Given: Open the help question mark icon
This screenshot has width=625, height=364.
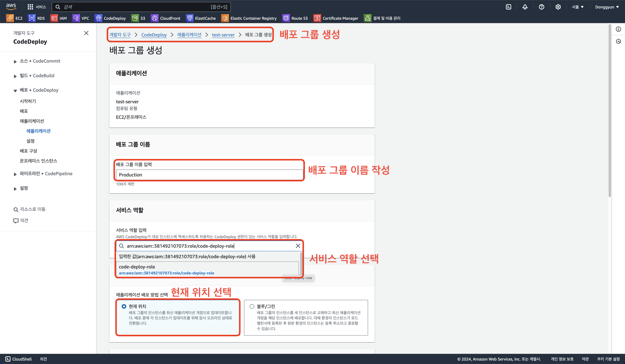Looking at the screenshot, I should click(541, 7).
